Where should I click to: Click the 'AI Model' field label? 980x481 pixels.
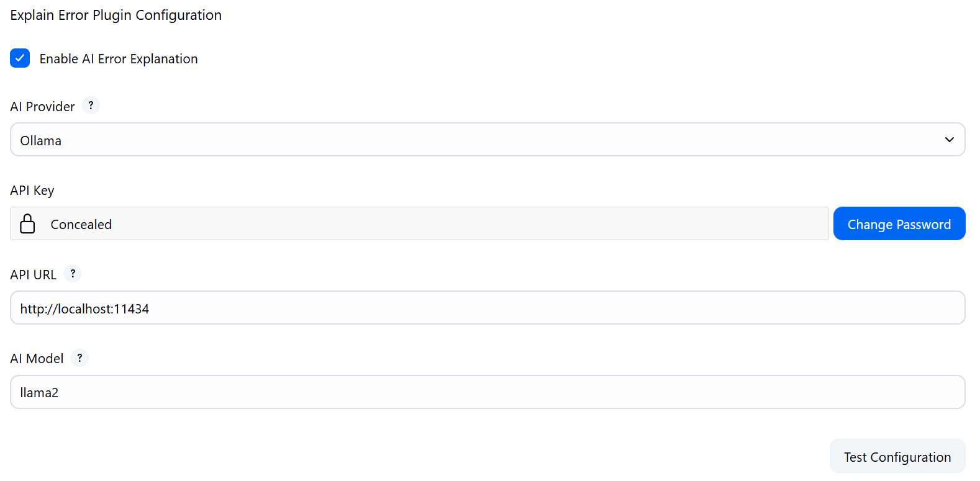(37, 359)
